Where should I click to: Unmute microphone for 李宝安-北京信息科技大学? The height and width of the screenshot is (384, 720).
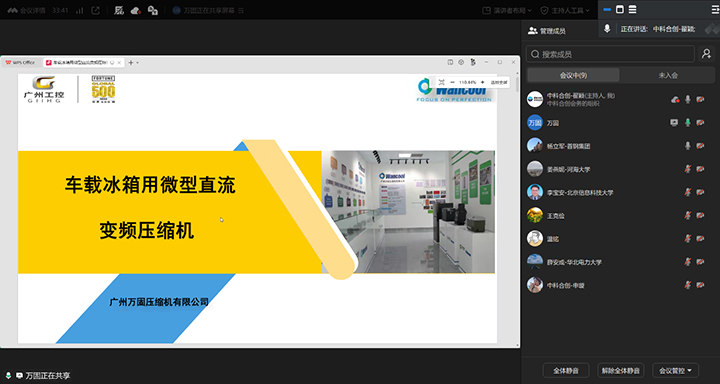pos(688,192)
